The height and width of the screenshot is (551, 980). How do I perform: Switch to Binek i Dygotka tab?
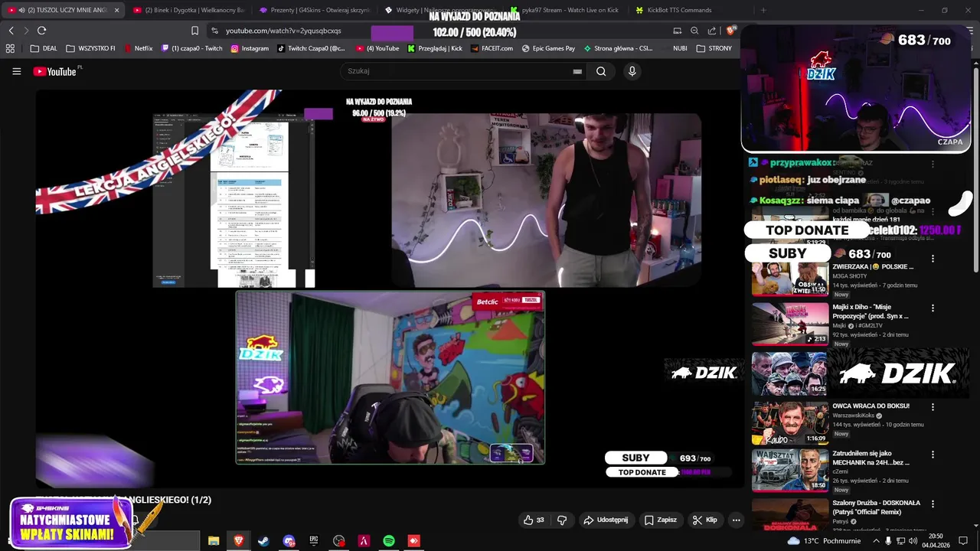click(188, 10)
